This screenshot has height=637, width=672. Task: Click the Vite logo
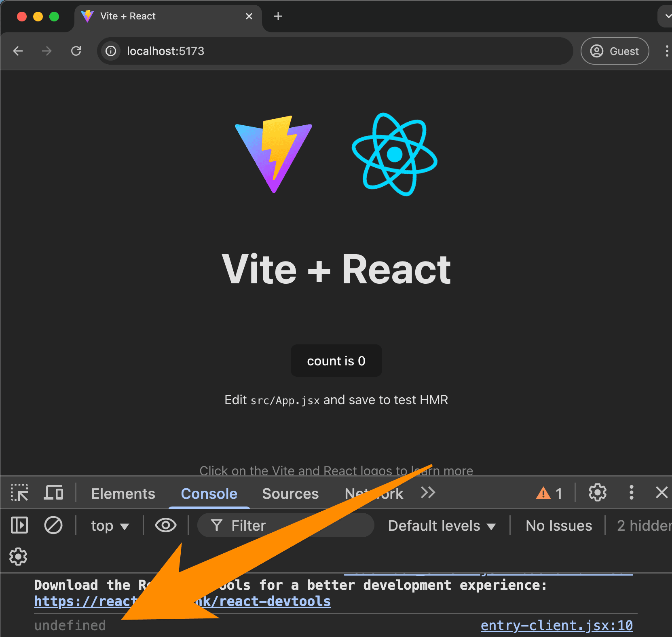(x=273, y=154)
